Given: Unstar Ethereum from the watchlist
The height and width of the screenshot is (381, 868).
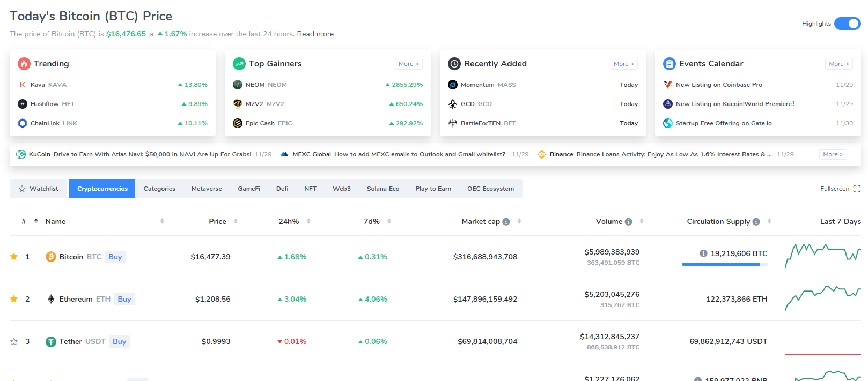Looking at the screenshot, I should [x=14, y=299].
